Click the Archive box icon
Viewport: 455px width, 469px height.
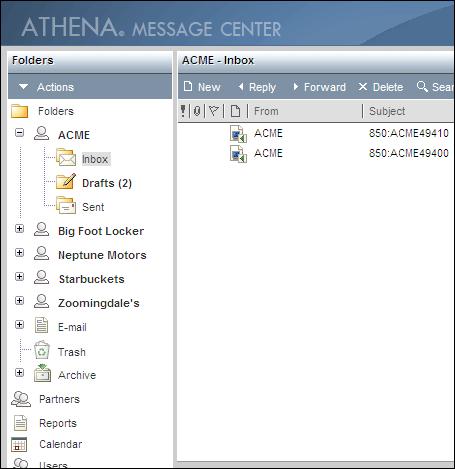(42, 374)
